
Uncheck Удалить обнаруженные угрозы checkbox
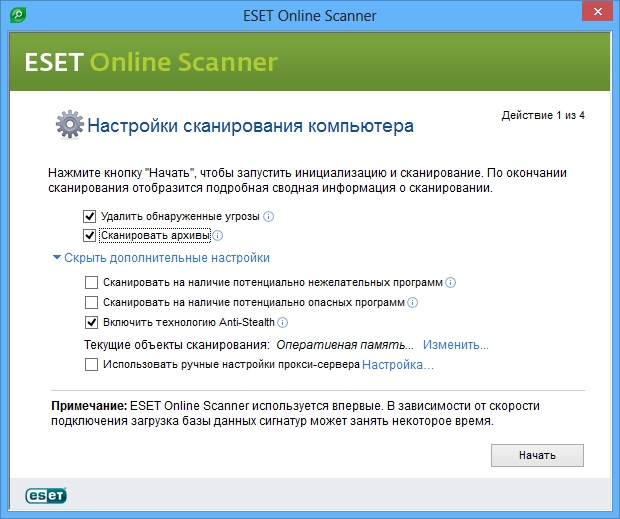coord(91,216)
